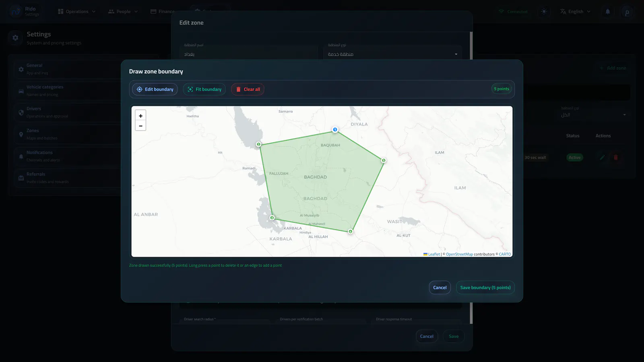644x362 pixels.
Task: Select boundary point 1 on map
Action: 335,130
